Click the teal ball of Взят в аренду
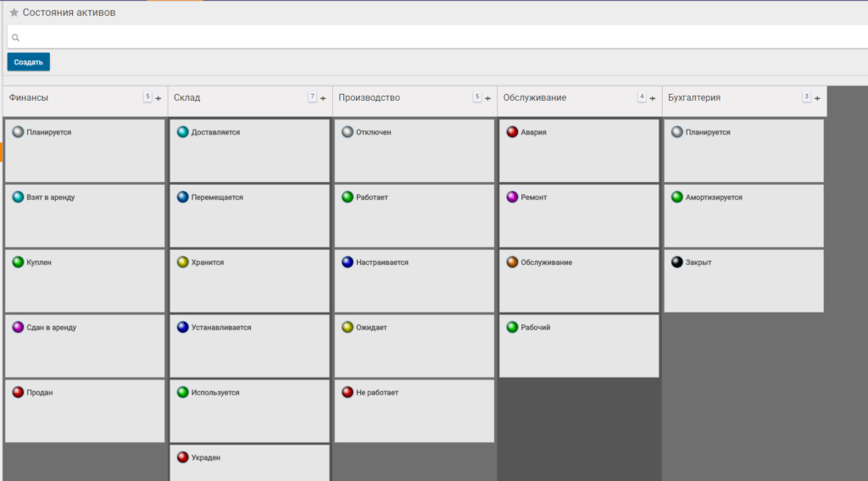Screen dimensions: 868x481 [19, 196]
